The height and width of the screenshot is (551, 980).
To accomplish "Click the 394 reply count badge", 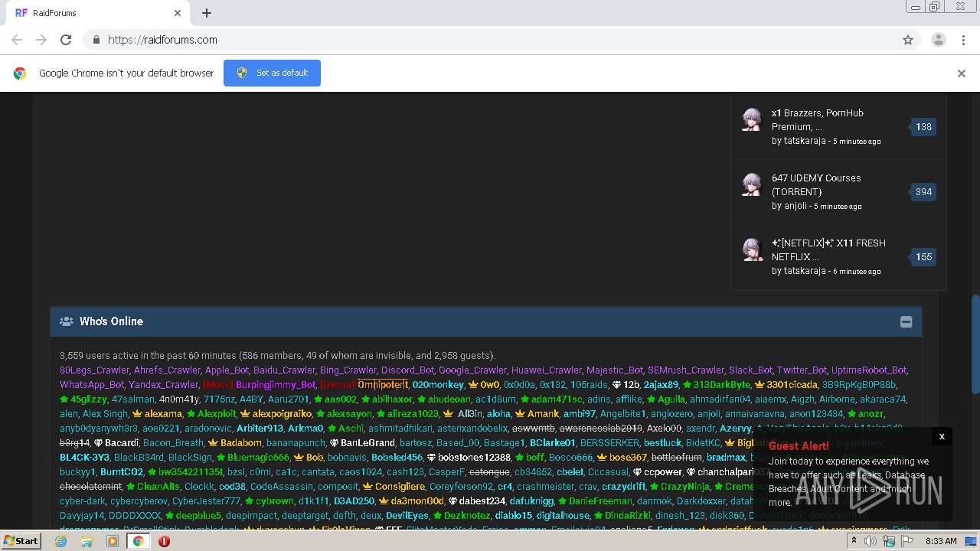I will tap(923, 192).
